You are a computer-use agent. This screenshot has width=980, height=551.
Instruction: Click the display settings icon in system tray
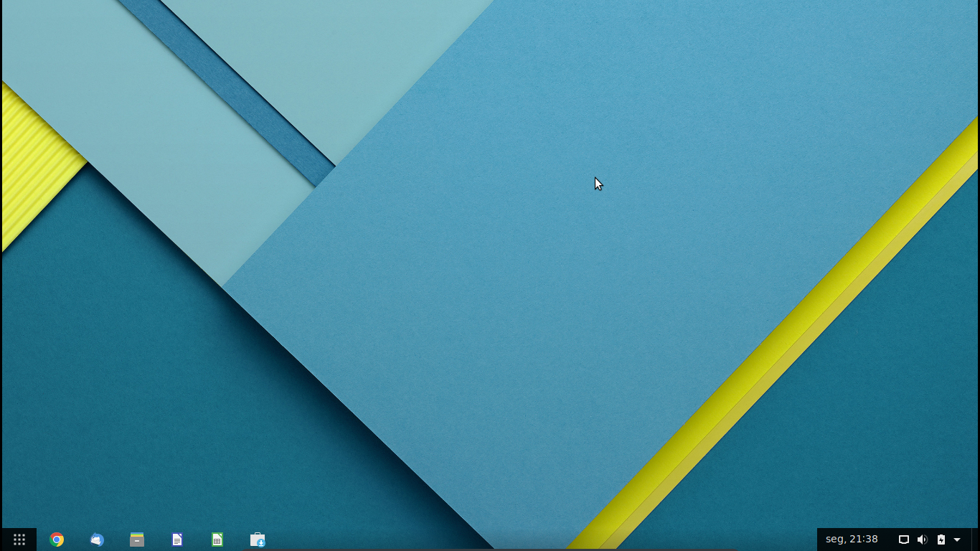[903, 539]
